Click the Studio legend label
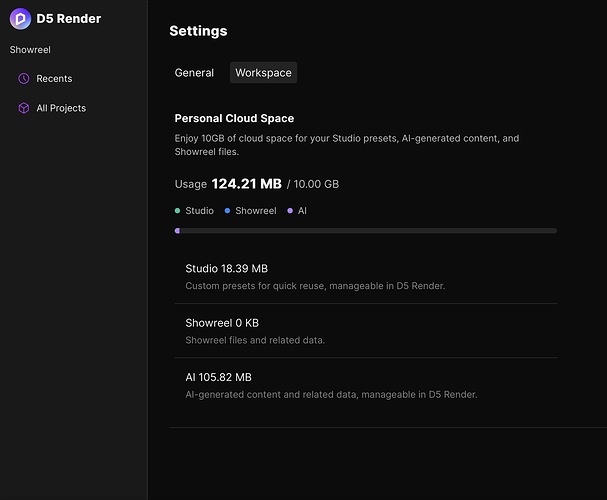The image size is (607, 500). coord(199,211)
